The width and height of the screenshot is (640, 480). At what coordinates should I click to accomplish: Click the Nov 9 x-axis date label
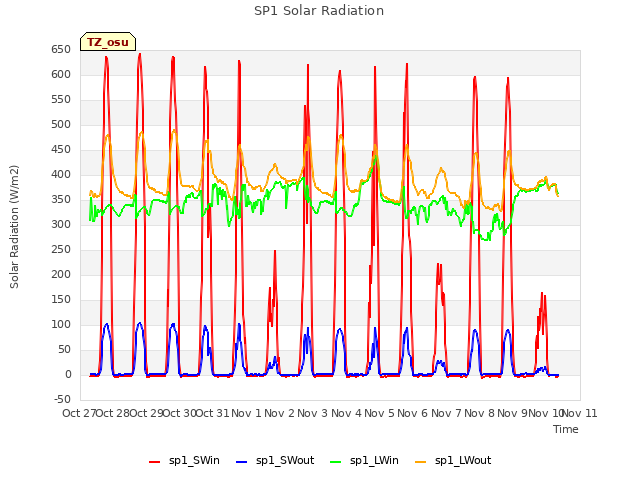point(513,413)
